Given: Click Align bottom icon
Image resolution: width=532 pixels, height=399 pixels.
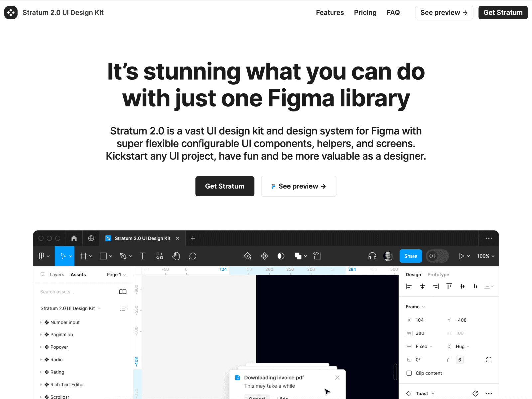Looking at the screenshot, I should (475, 286).
